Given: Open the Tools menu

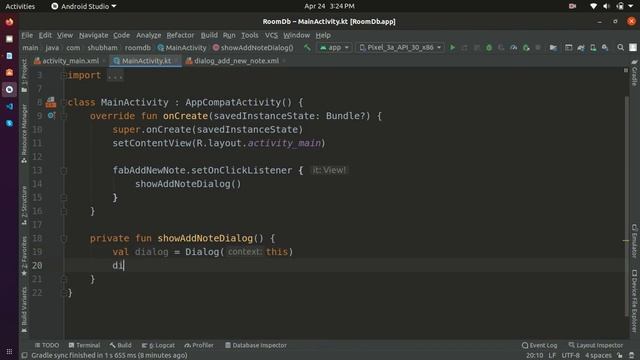Looking at the screenshot, I should point(249,35).
